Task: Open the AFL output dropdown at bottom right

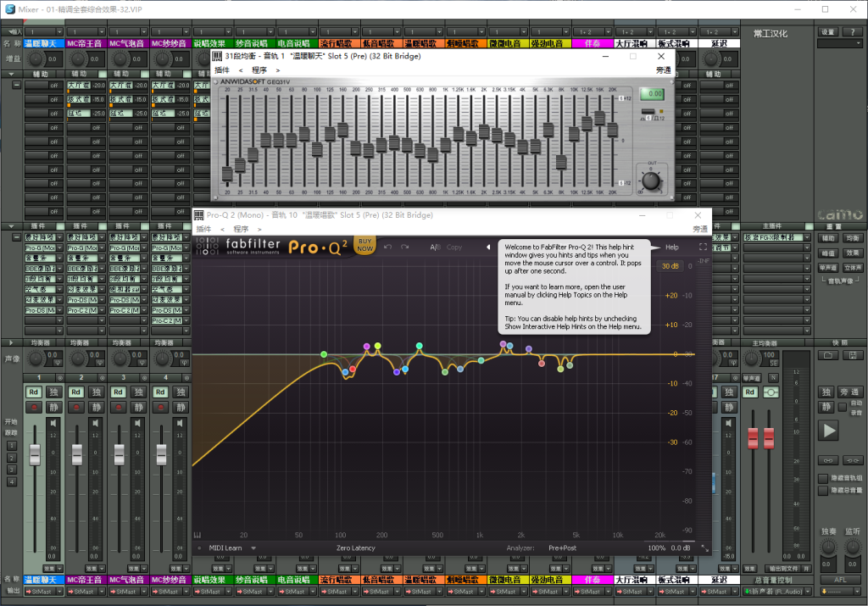Action: click(859, 592)
